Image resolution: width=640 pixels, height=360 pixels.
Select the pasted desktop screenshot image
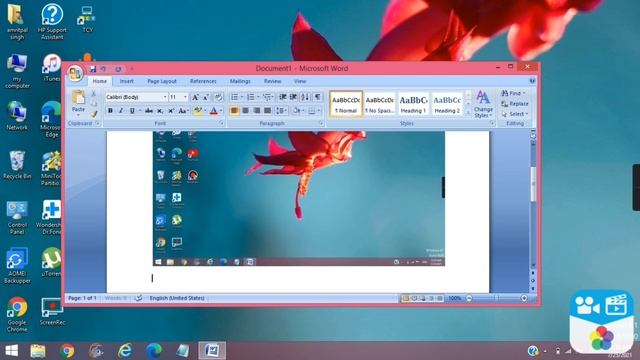[x=299, y=198]
